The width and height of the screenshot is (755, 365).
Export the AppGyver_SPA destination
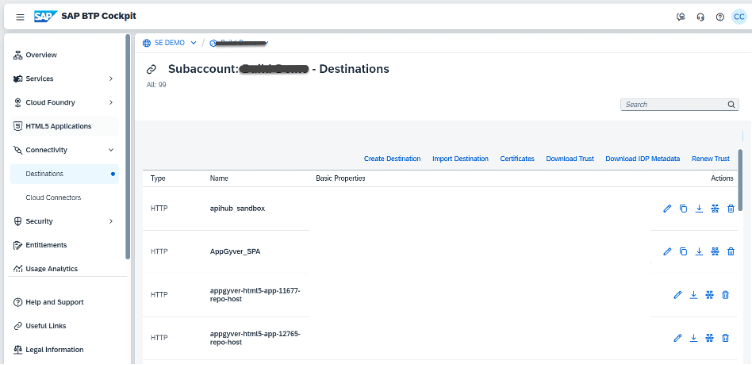pyautogui.click(x=699, y=251)
